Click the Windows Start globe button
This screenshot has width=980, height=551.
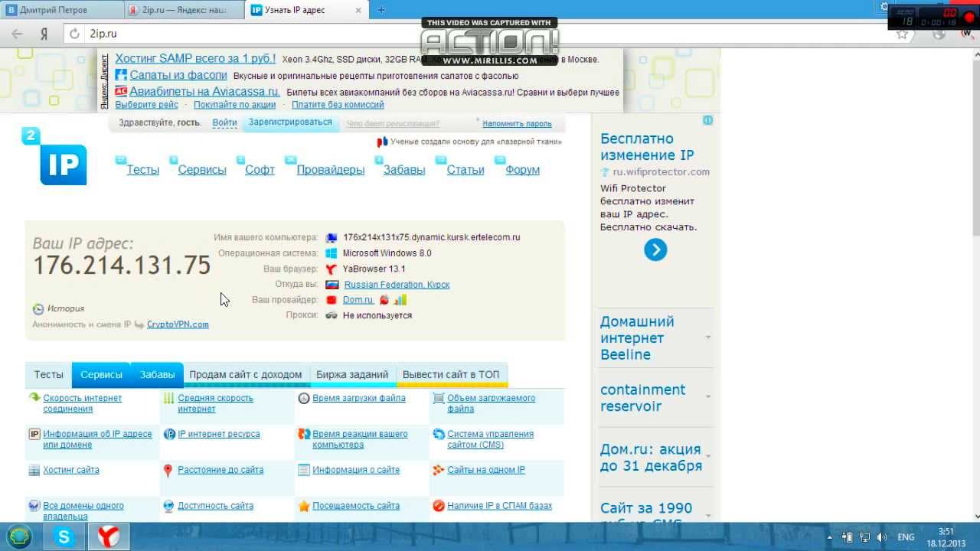coord(19,537)
